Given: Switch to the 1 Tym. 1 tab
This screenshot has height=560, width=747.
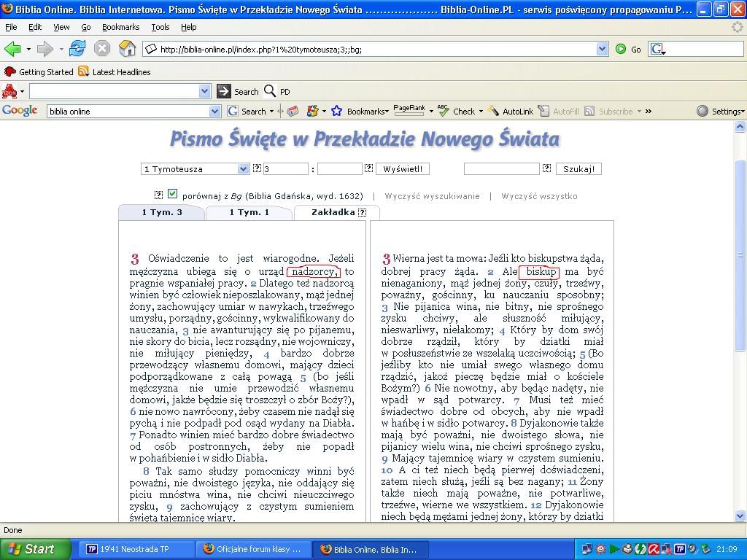Looking at the screenshot, I should pos(249,212).
